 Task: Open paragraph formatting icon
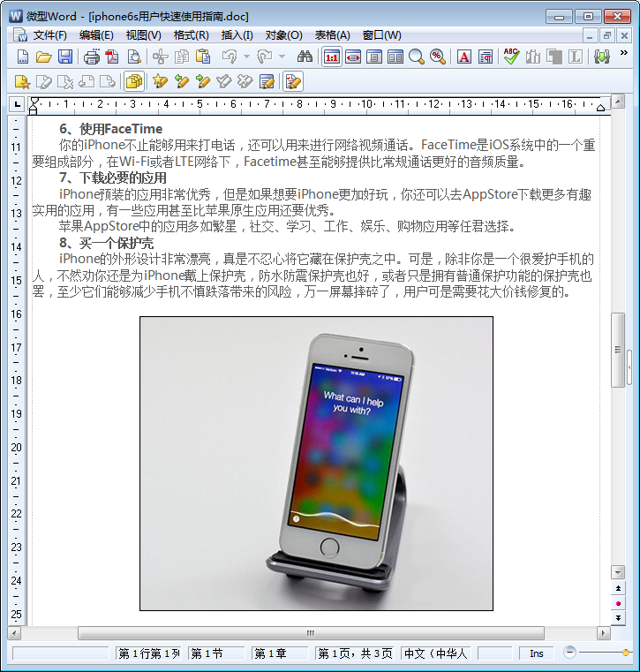click(x=486, y=57)
